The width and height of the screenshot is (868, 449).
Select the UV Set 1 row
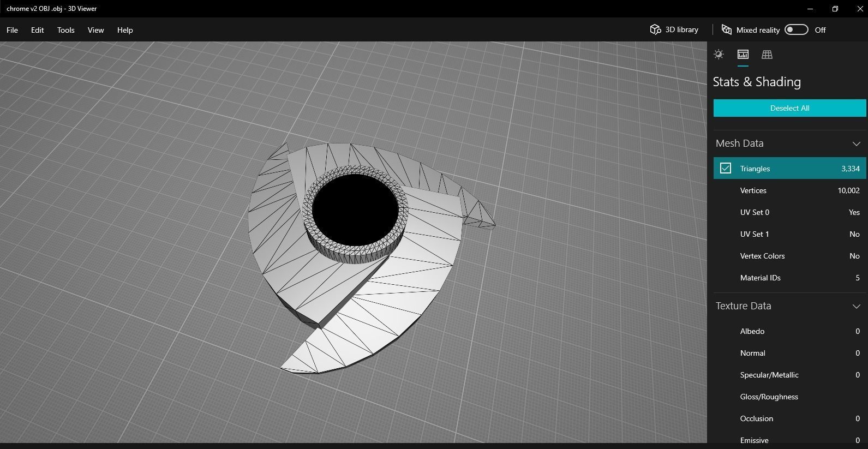(x=789, y=234)
